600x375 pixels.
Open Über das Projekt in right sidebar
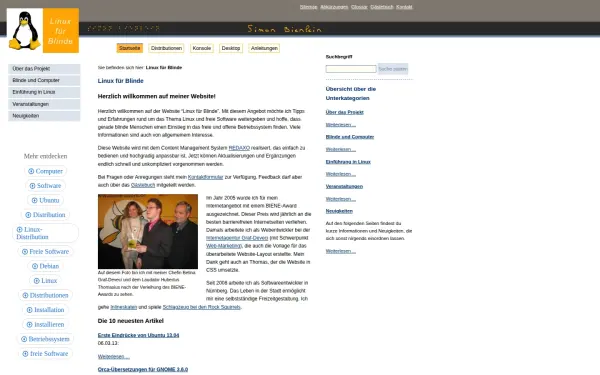(344, 112)
